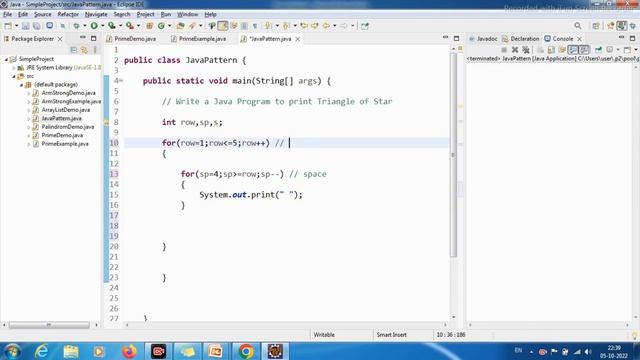The image size is (640, 360).
Task: Click the New file toolbar icon
Action: coord(8,26)
